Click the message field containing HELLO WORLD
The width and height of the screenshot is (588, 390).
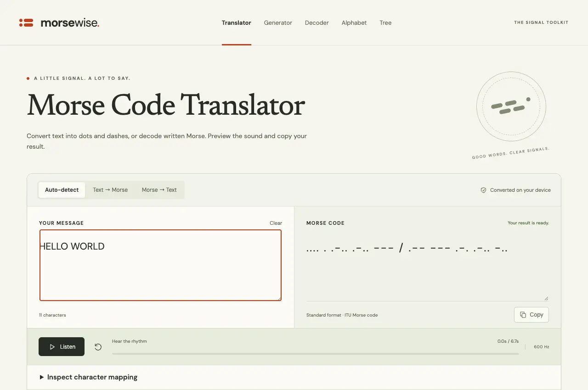[x=160, y=265]
